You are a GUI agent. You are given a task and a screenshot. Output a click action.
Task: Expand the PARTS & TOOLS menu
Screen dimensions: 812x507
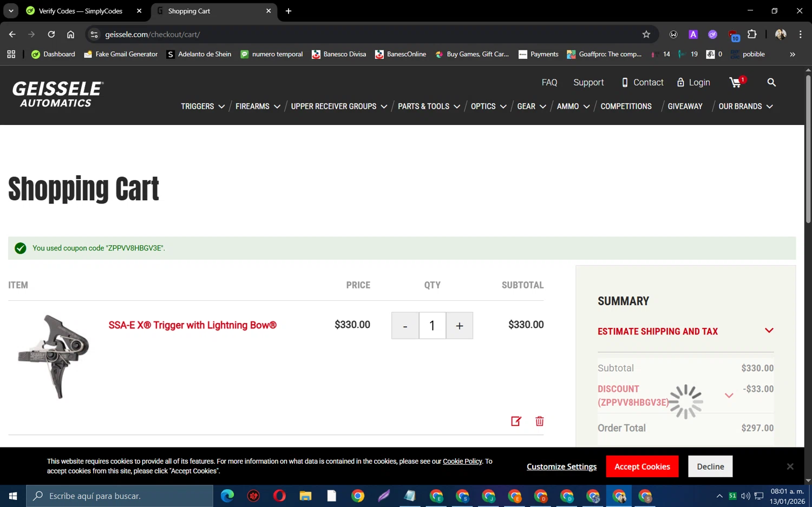pos(429,106)
